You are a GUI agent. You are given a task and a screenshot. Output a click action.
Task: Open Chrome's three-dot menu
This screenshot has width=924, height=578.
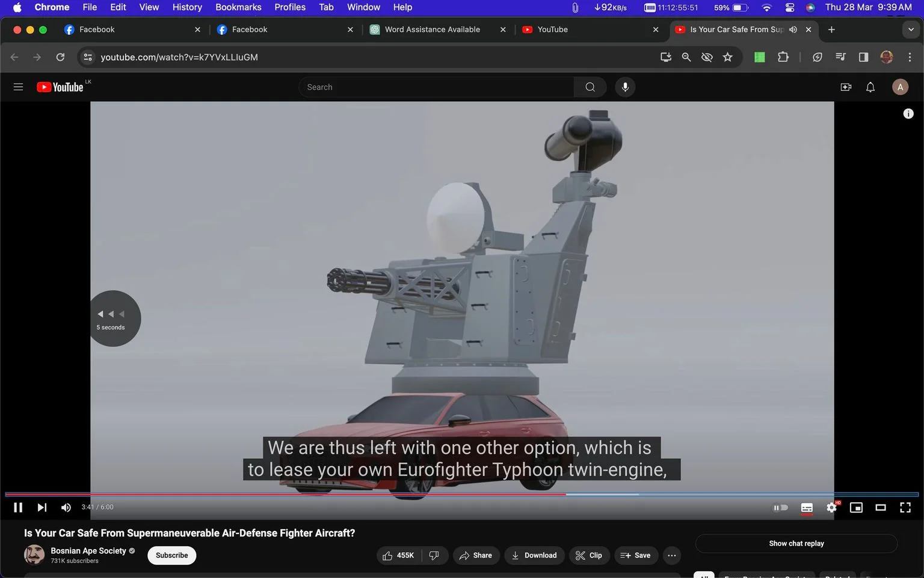tap(910, 57)
